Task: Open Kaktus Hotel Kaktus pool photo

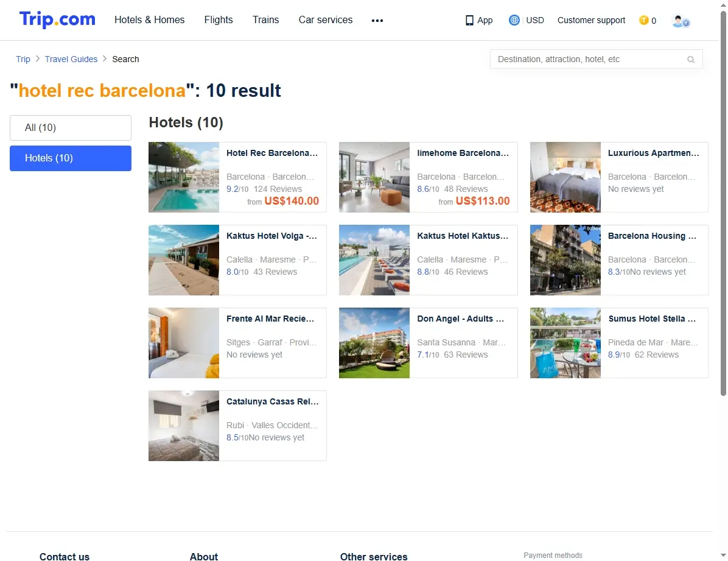Action: pos(374,260)
